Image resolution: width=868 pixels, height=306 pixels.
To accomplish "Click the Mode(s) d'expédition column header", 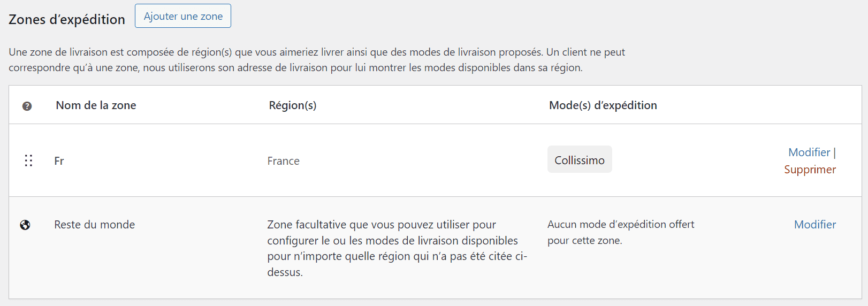I will point(603,105).
